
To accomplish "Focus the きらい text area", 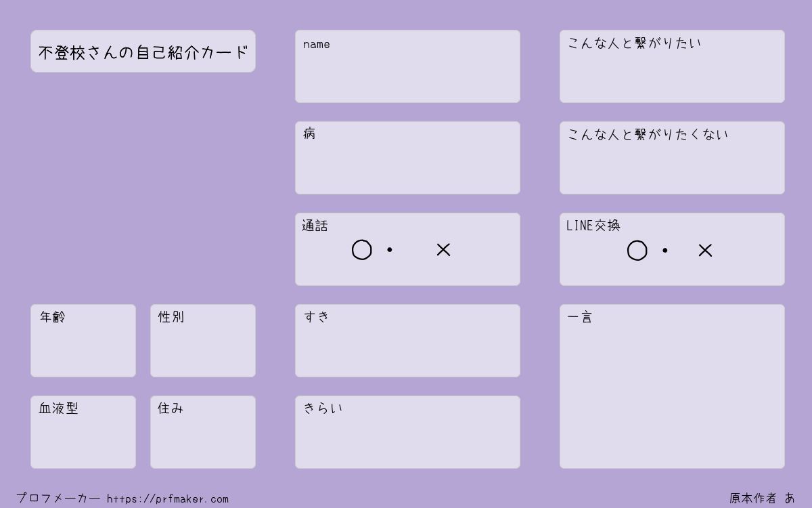I will tap(407, 432).
